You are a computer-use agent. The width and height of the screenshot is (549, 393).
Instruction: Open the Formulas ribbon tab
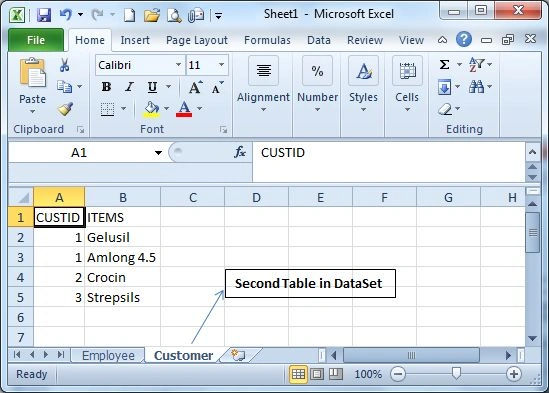(x=267, y=40)
